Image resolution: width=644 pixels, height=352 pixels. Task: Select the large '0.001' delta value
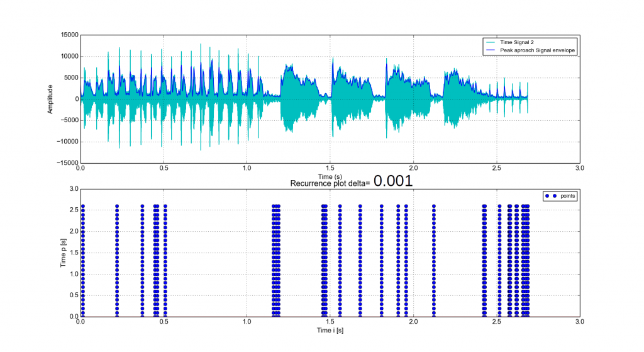(393, 181)
